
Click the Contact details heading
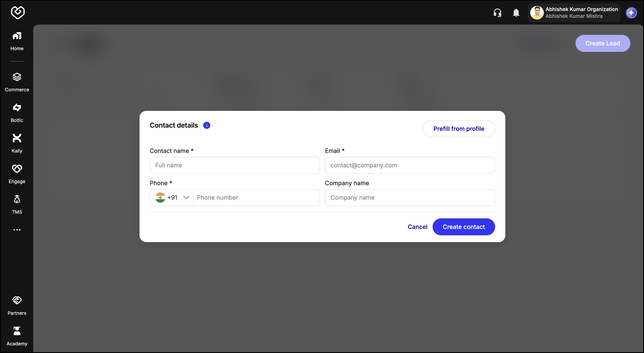point(174,125)
